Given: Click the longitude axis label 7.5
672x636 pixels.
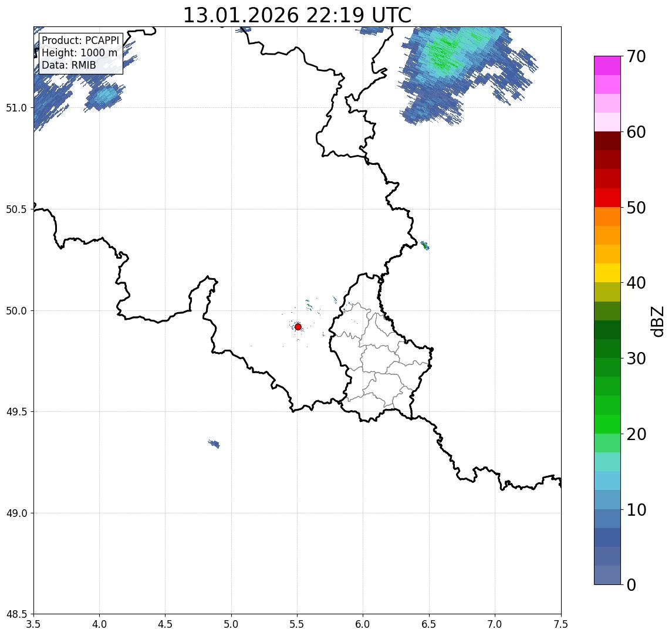Looking at the screenshot, I should [x=560, y=624].
